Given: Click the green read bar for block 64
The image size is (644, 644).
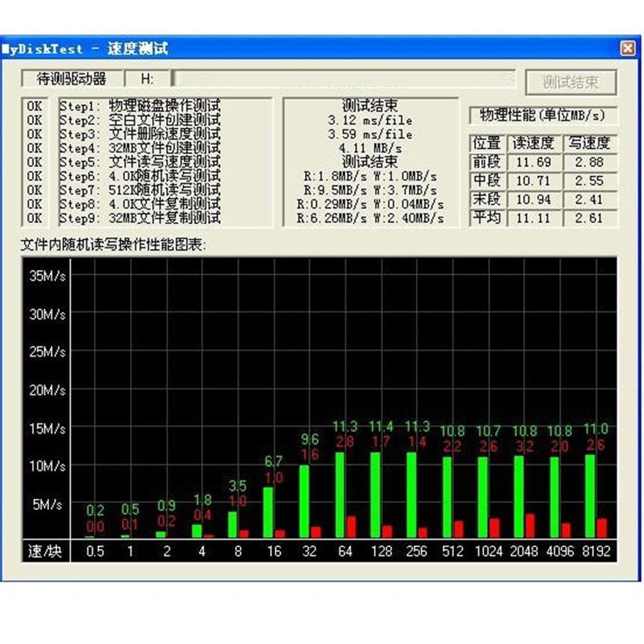Looking at the screenshot, I should 340,496.
